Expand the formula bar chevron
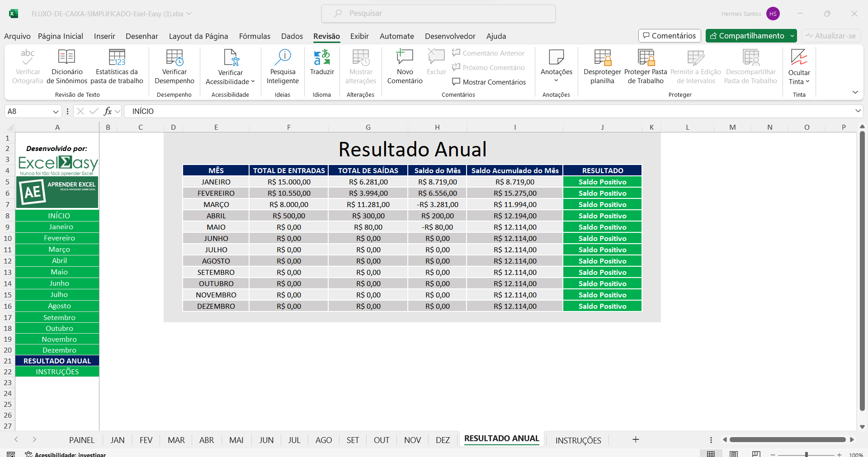Viewport: 868px width, 457px height. [858, 111]
